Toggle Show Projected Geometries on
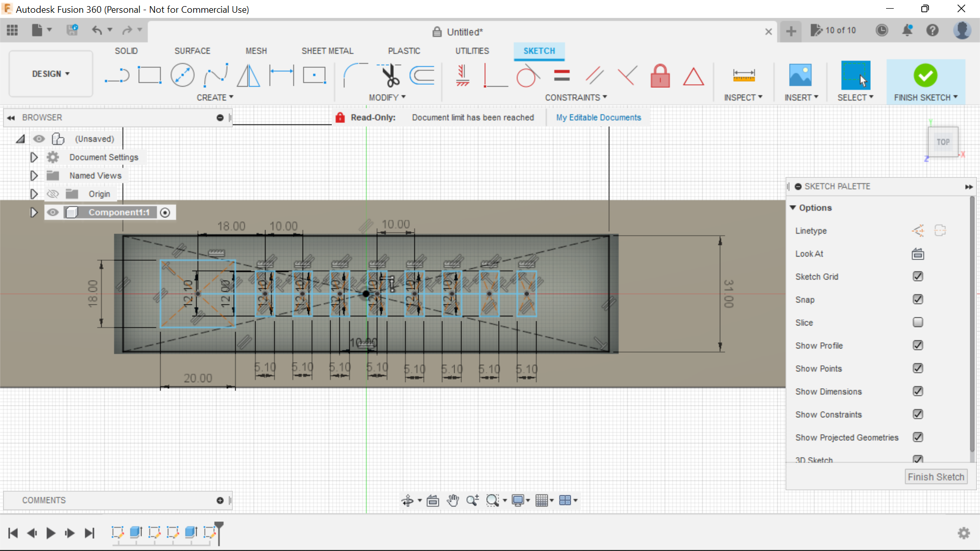980x551 pixels. click(x=917, y=437)
